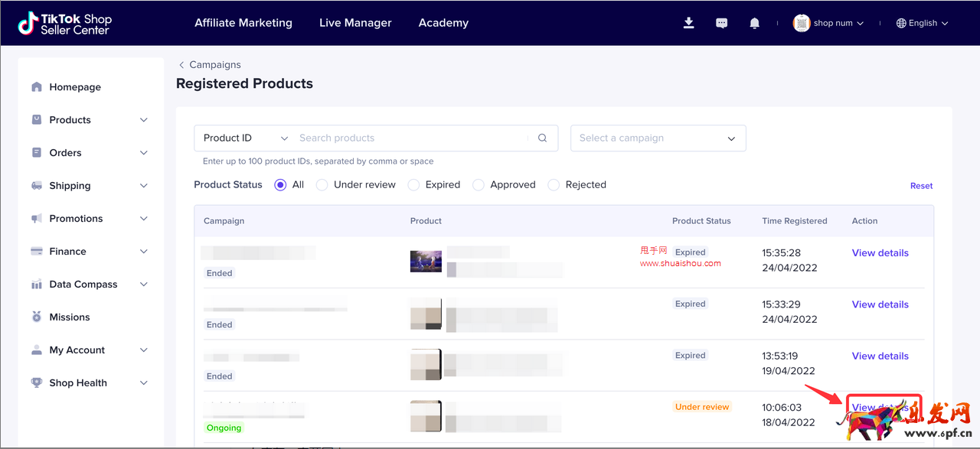Select the Expired status radio button
Viewport: 980px width, 449px height.
tap(413, 185)
